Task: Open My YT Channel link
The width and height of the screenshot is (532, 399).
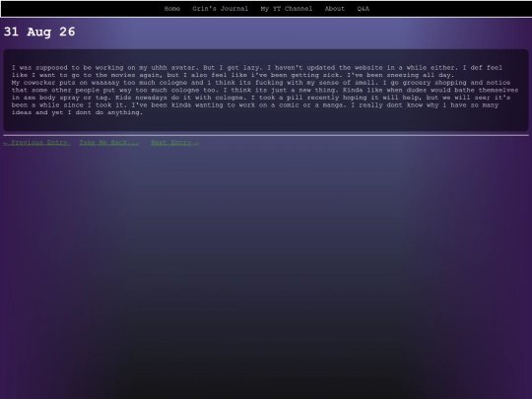Action: click(x=287, y=9)
